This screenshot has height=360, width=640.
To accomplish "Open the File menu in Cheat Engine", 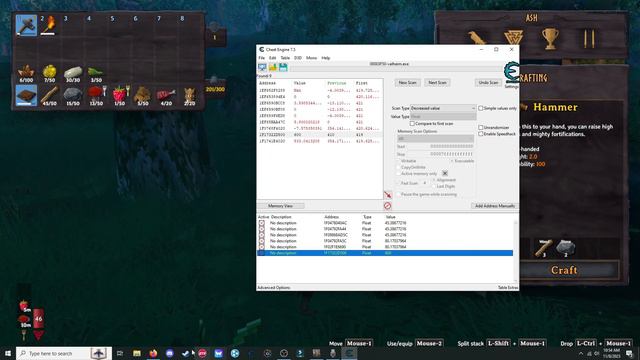I will [x=261, y=58].
